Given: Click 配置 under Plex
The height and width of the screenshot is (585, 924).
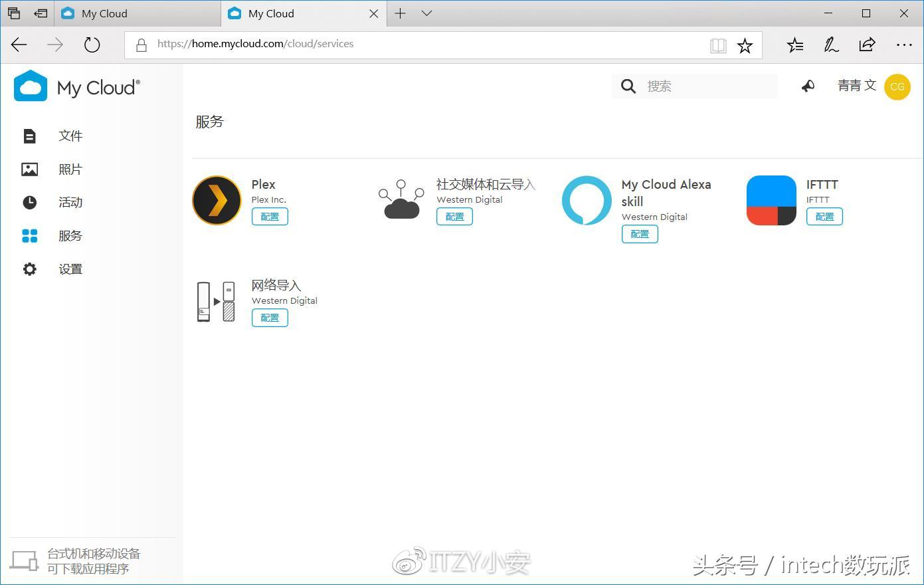Looking at the screenshot, I should click(270, 216).
